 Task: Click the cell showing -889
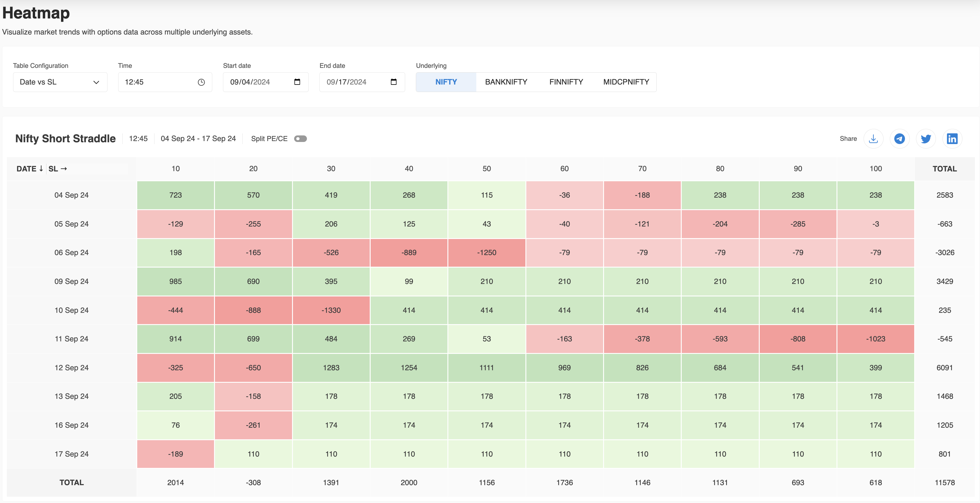[409, 253]
